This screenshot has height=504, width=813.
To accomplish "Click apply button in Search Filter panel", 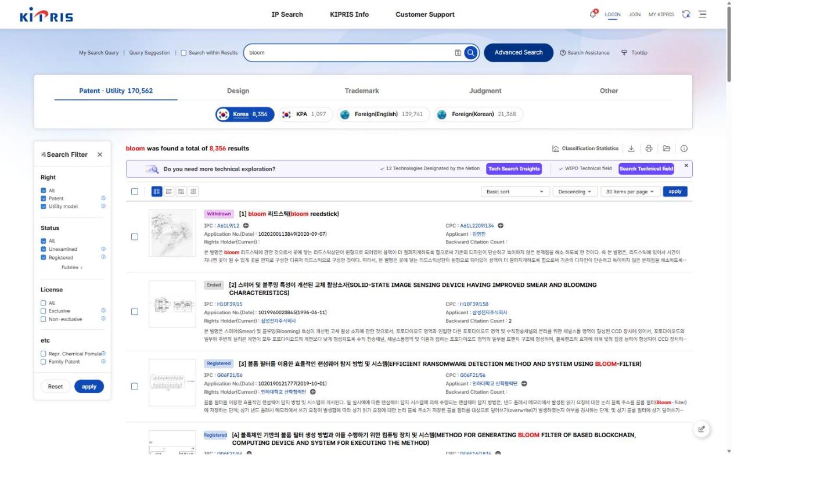I will (89, 387).
